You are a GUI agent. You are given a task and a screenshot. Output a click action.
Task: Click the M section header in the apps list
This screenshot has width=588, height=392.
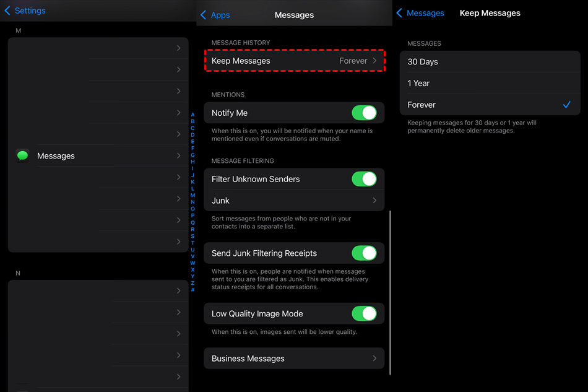click(x=19, y=31)
